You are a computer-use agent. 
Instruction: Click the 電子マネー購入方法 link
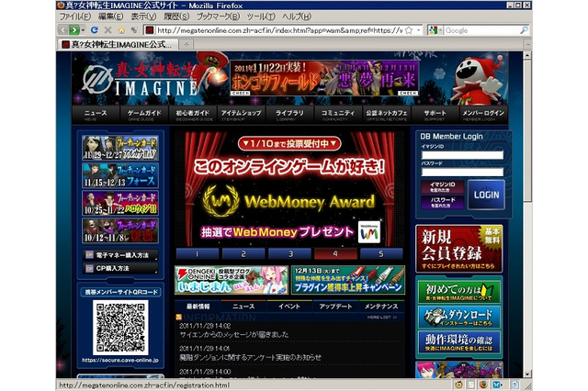pos(120,255)
